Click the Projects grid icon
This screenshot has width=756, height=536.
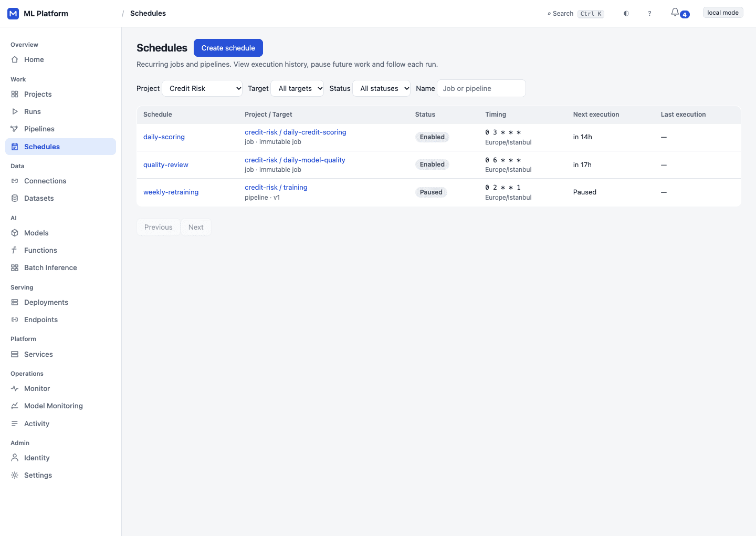point(15,94)
